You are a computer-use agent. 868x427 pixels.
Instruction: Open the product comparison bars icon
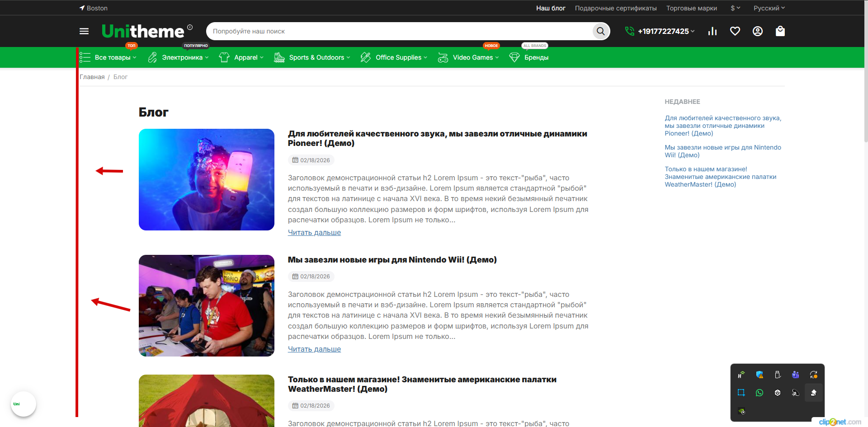(712, 31)
